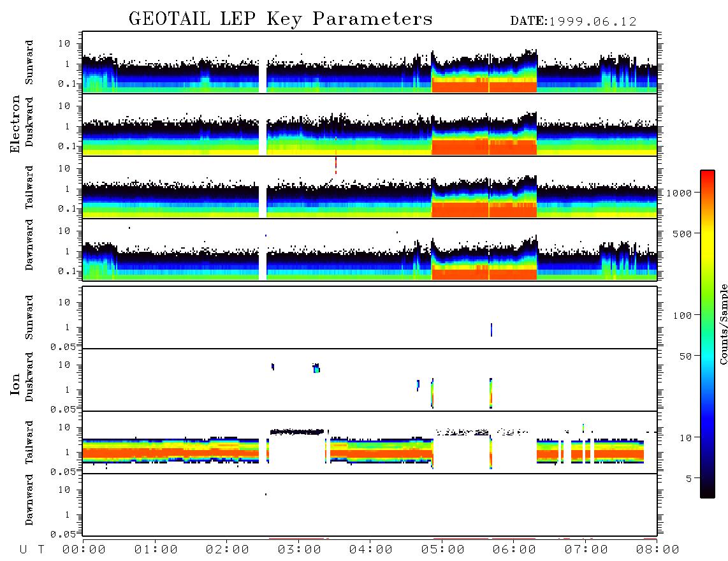The width and height of the screenshot is (728, 561).
Task: Select the vertical 'Ion' group label
Action: coord(15,384)
